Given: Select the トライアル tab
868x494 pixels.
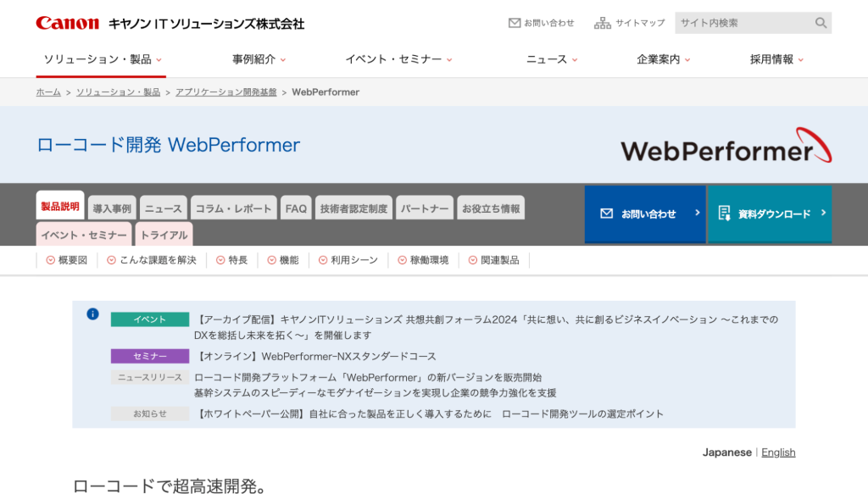Looking at the screenshot, I should click(164, 235).
